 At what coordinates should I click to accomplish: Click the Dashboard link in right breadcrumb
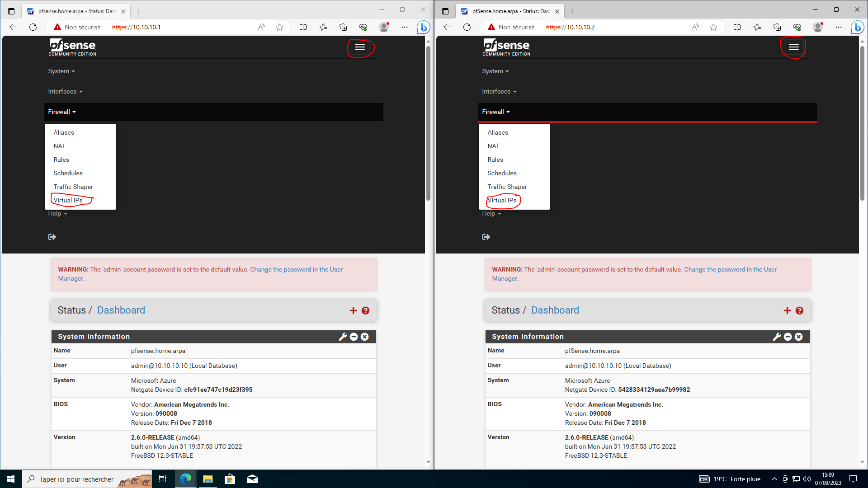coord(555,310)
